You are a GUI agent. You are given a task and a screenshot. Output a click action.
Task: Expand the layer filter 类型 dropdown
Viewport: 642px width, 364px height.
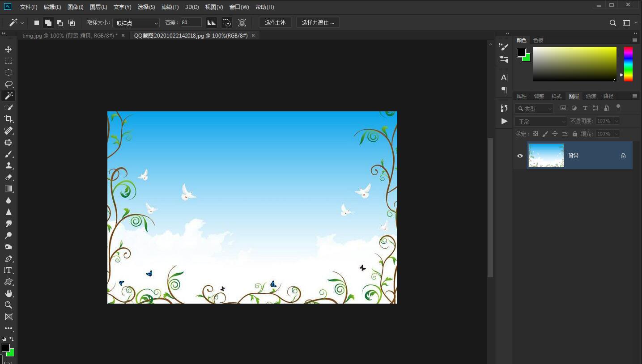pyautogui.click(x=534, y=108)
